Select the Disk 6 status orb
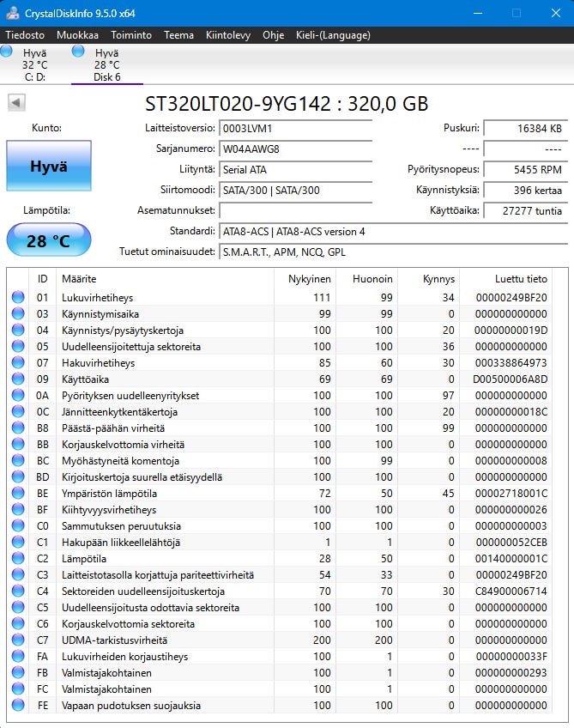The image size is (574, 728). [x=78, y=51]
